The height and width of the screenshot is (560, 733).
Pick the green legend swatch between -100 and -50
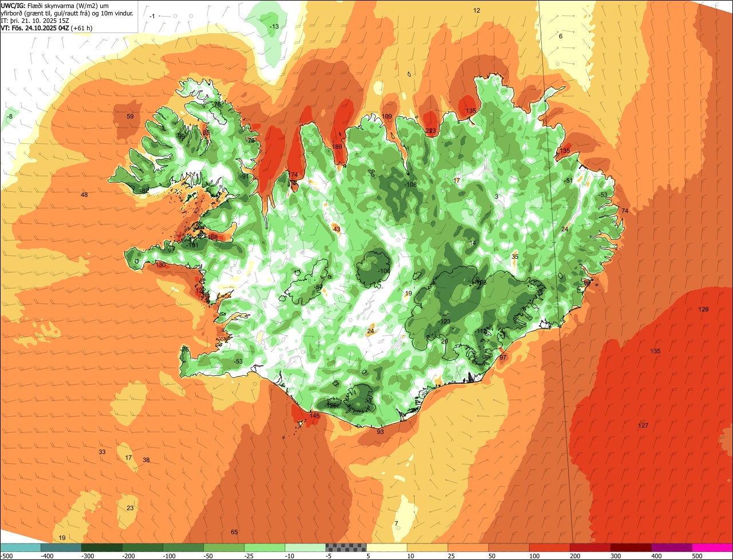tap(183, 547)
